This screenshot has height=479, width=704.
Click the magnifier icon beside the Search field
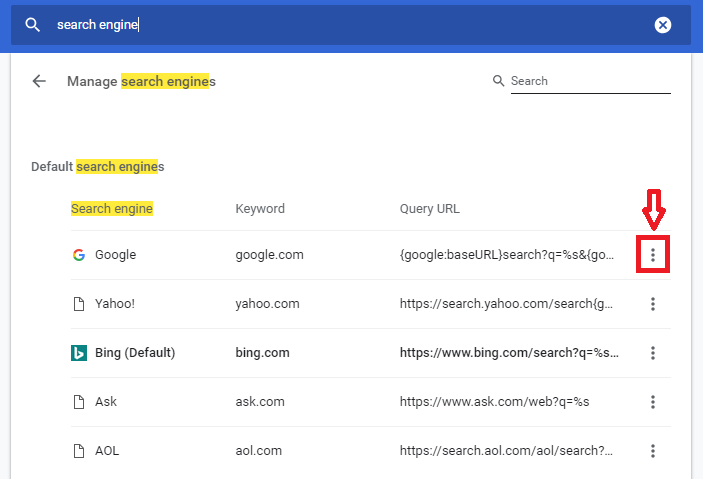pyautogui.click(x=498, y=81)
